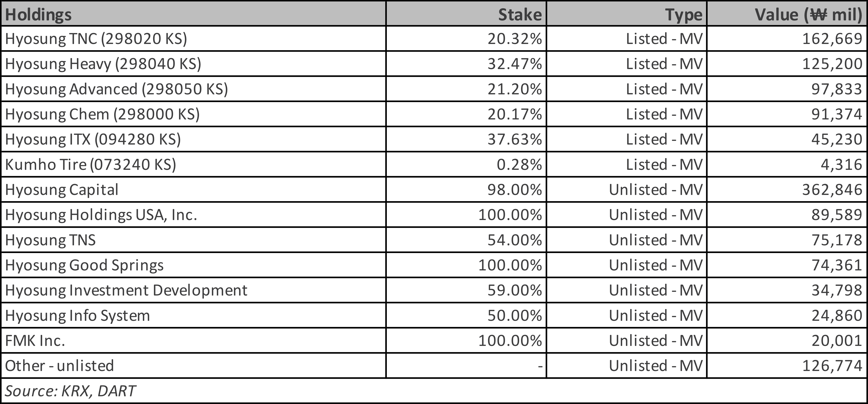This screenshot has height=404, width=868.
Task: Select the Hyosung Holdings USA, Inc. cell
Action: [101, 215]
